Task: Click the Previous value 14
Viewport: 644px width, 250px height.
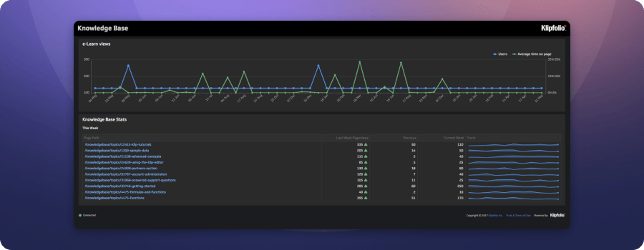Action: pyautogui.click(x=413, y=150)
